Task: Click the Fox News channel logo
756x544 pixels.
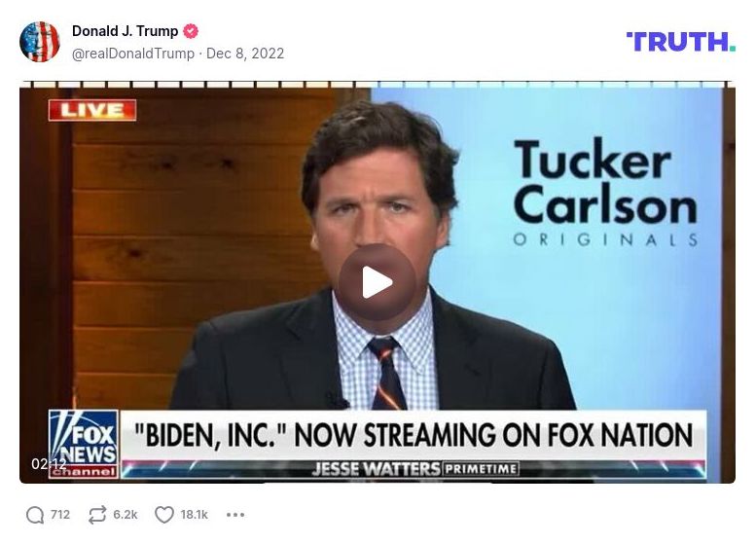Action: 84,444
